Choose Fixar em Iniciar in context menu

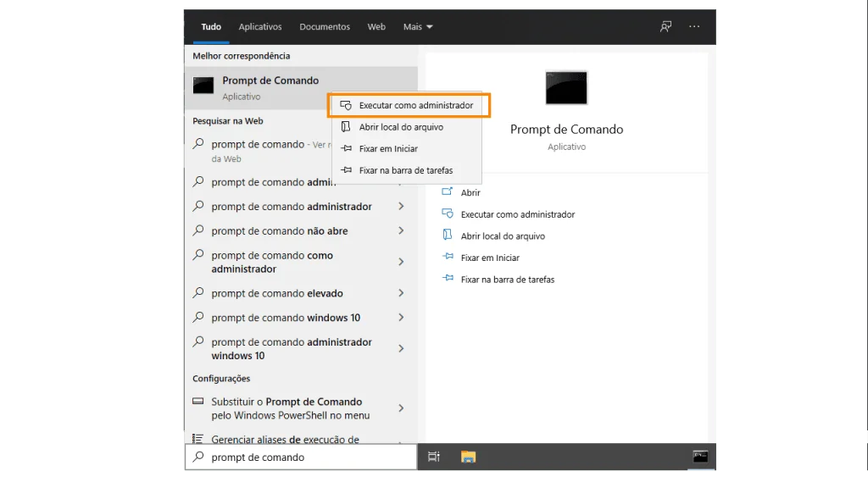406,149
